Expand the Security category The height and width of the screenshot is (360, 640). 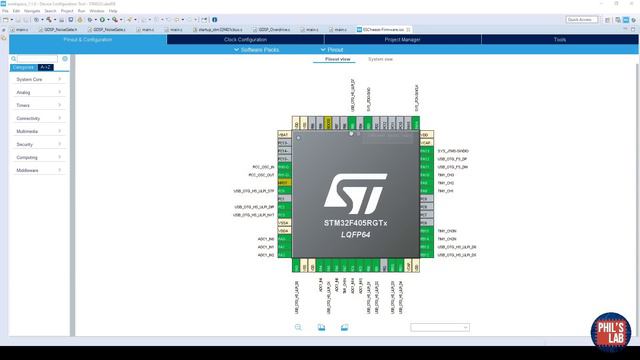point(38,144)
